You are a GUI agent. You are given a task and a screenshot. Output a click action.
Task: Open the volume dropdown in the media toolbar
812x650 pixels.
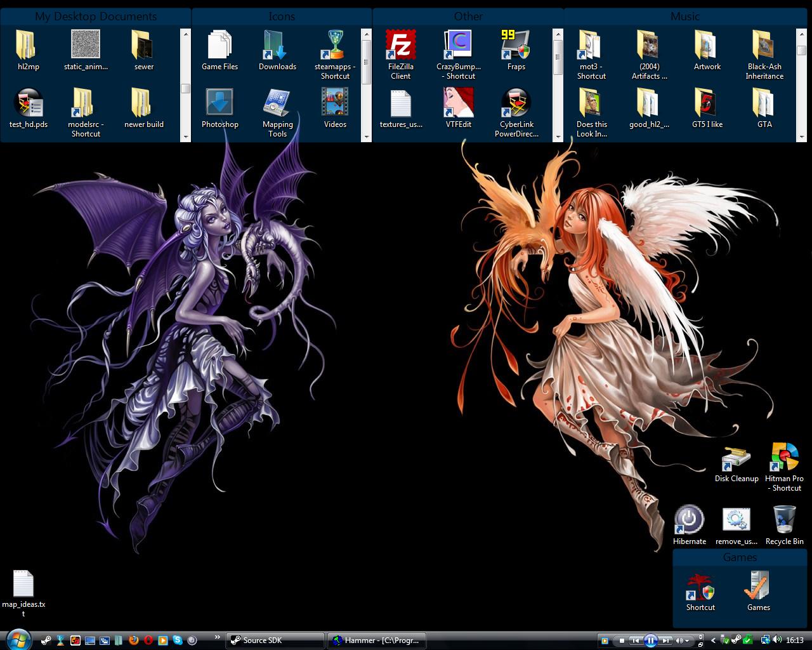click(x=688, y=640)
